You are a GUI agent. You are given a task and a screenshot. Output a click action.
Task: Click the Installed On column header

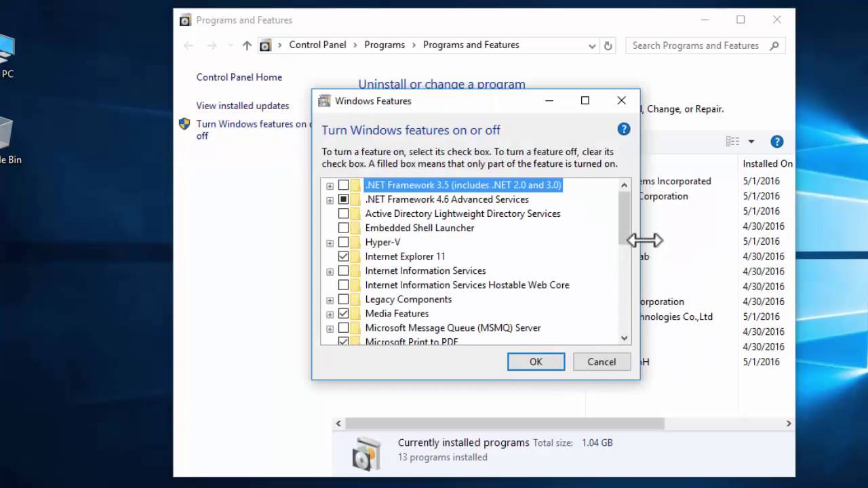(767, 163)
